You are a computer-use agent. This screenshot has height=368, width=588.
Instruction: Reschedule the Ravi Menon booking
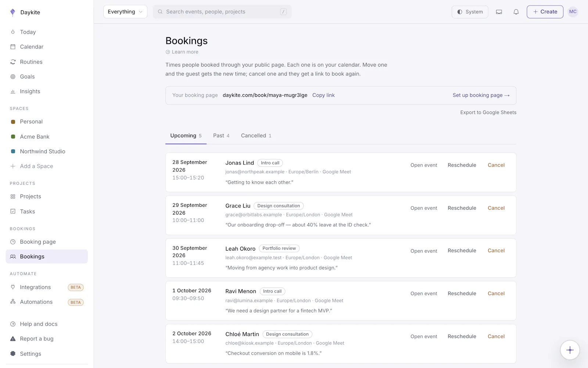click(462, 294)
